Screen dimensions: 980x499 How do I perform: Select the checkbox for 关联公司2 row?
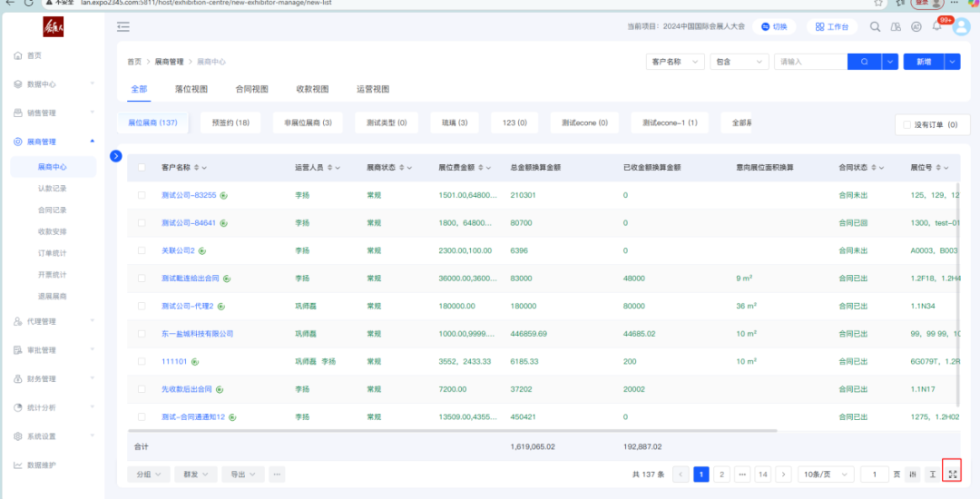click(x=142, y=250)
